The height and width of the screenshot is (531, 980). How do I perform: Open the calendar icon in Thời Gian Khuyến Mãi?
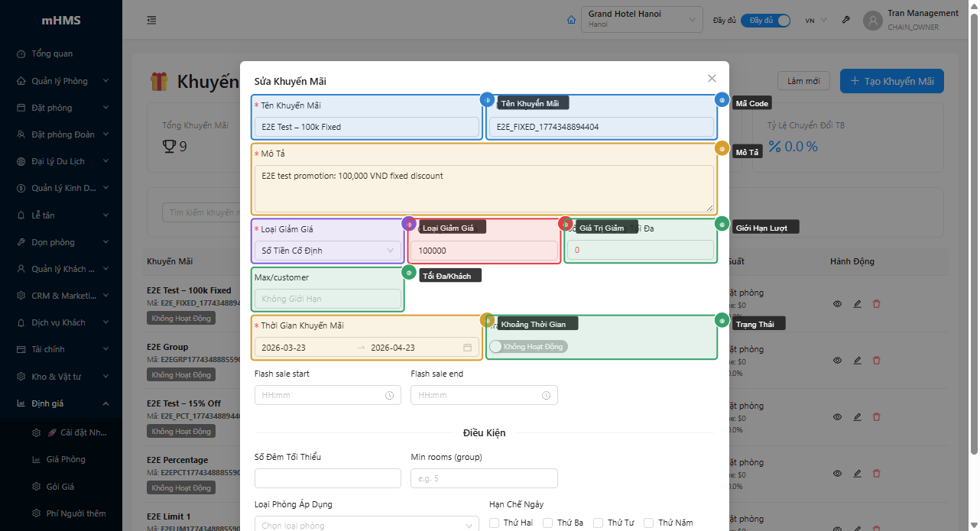pos(467,348)
